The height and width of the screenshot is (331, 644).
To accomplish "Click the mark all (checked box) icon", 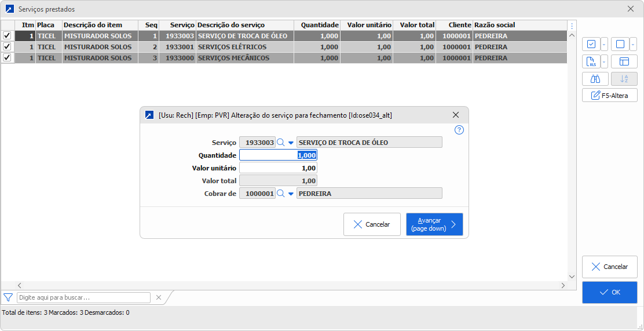I will click(x=591, y=44).
